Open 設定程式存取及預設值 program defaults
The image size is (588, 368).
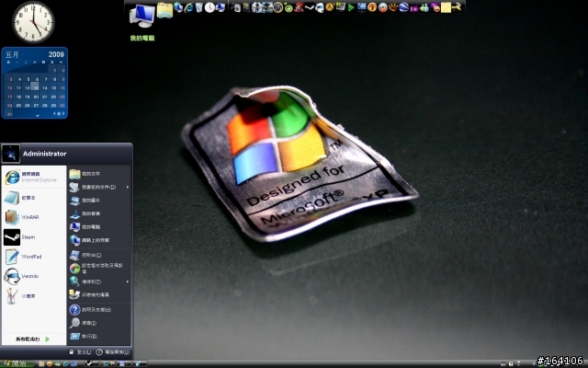click(x=99, y=268)
